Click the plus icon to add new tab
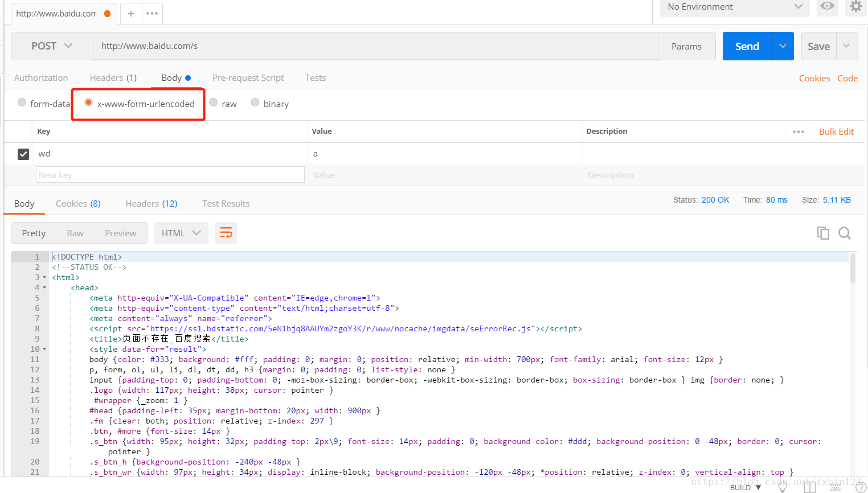 pyautogui.click(x=131, y=14)
